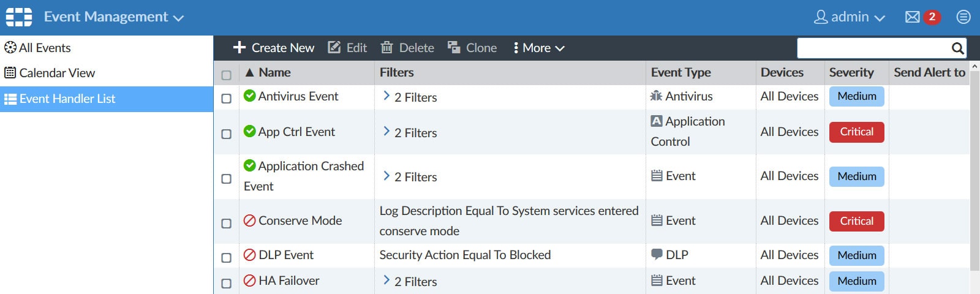
Task: Click the Fortinet logo icon
Action: coord(19,17)
